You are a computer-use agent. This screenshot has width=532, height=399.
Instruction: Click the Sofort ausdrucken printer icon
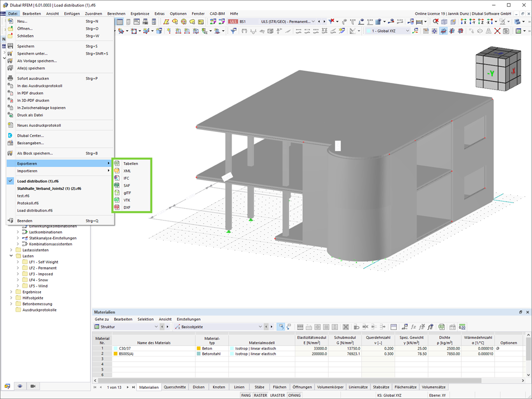[x=11, y=78]
